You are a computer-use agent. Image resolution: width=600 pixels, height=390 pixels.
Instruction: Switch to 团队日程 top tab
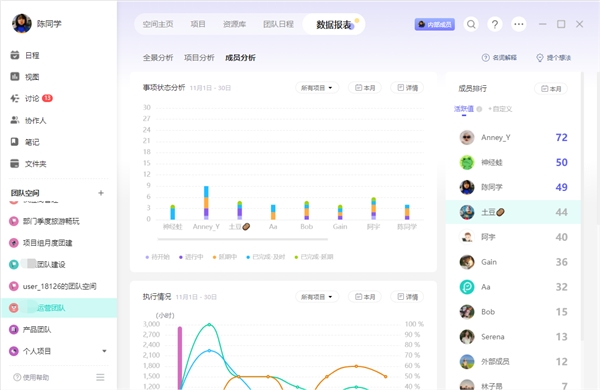click(278, 24)
